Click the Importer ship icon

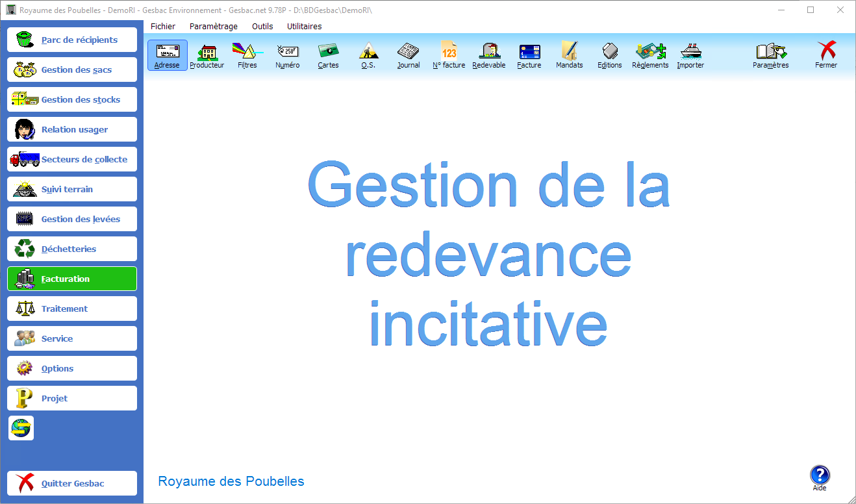click(690, 55)
